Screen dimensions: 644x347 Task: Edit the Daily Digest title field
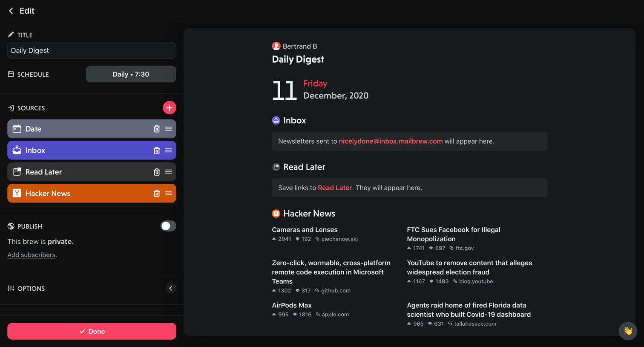(x=92, y=50)
